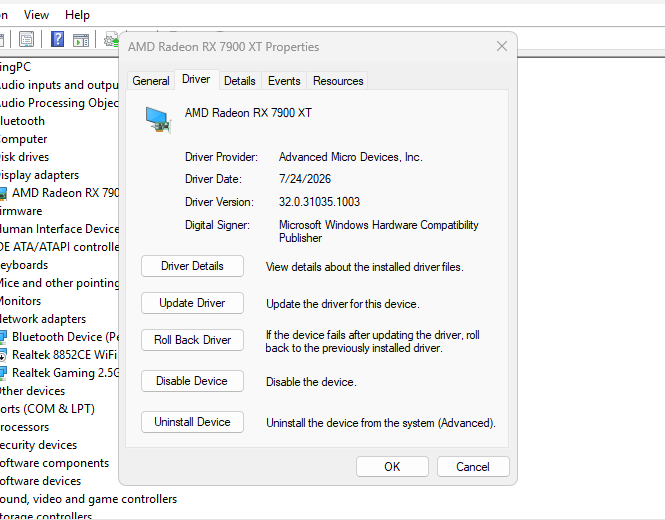Select Realtek 8852CE WiFi adapter entry
Screen dimensions: 665x520
64,355
